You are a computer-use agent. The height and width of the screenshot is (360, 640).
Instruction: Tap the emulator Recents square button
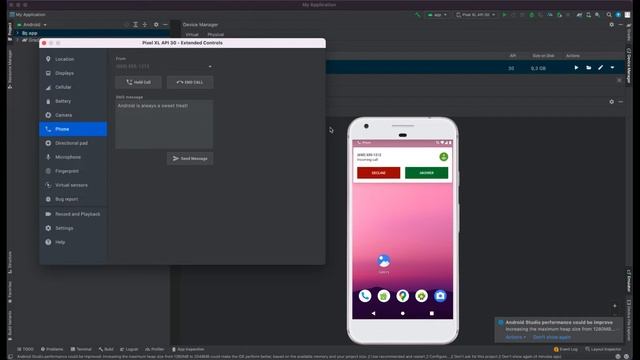coord(432,313)
